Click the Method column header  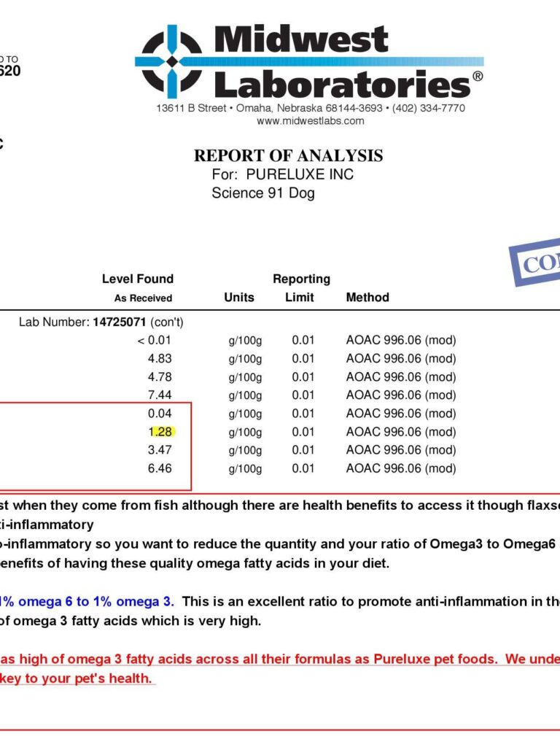pos(367,298)
